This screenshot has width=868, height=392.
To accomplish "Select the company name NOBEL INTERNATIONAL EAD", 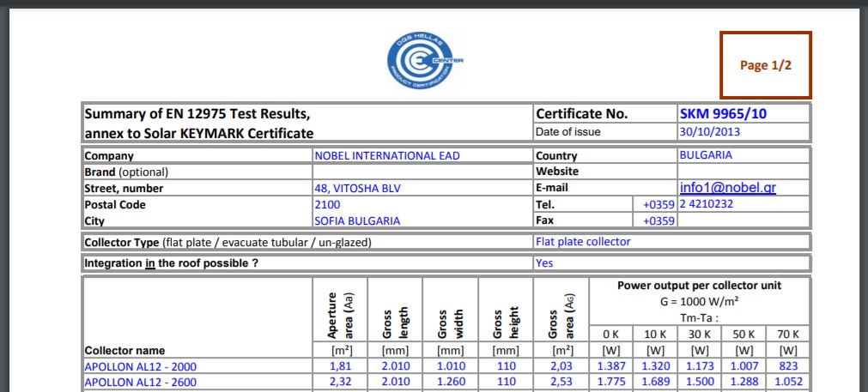I will click(x=387, y=156).
